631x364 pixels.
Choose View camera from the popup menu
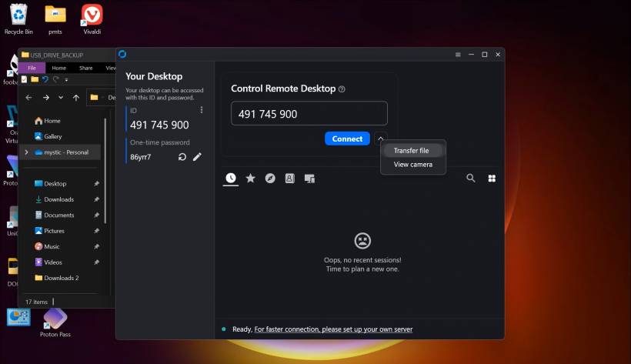click(412, 165)
